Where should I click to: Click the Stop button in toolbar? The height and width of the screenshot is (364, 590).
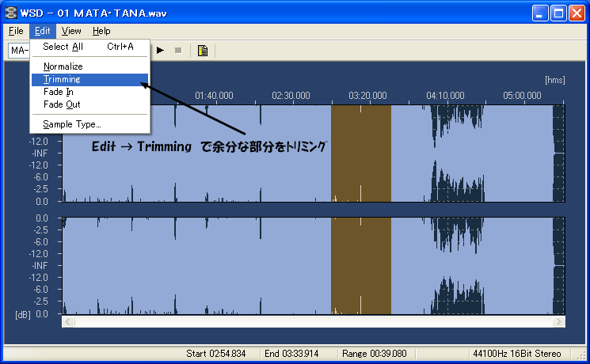click(x=178, y=51)
